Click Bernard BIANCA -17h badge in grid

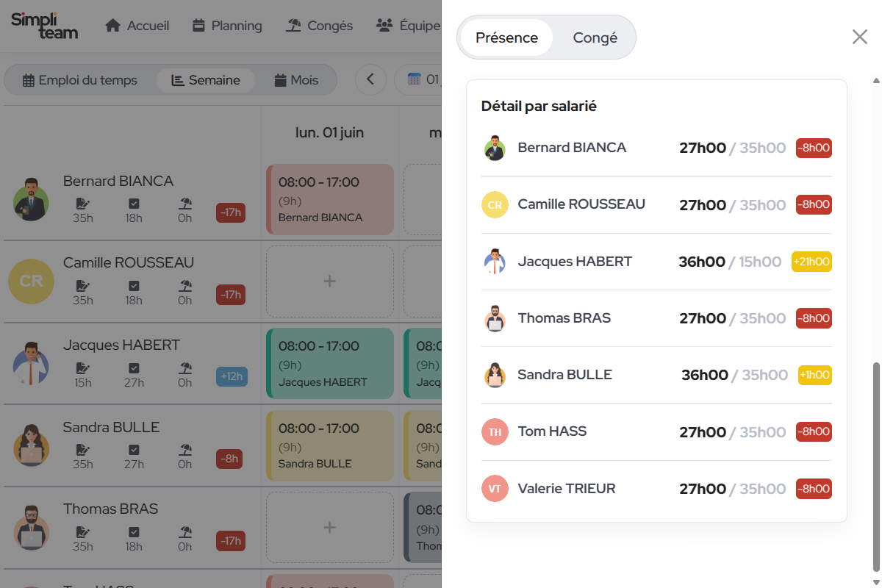[x=231, y=213]
